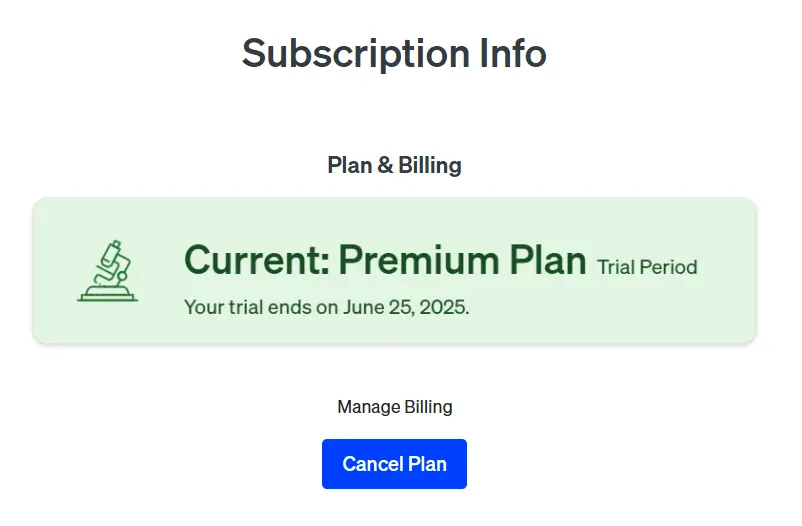The width and height of the screenshot is (802, 526).
Task: Click the trial end date sentence
Action: (x=326, y=307)
